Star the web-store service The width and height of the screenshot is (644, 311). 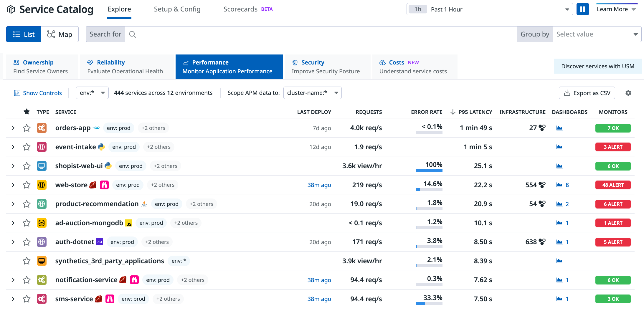[x=27, y=185]
